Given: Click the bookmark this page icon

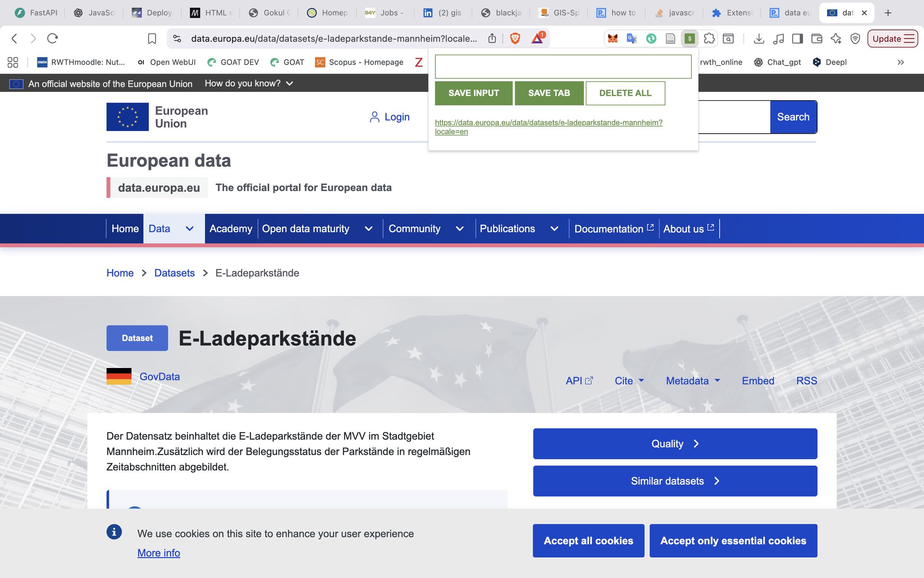Looking at the screenshot, I should pyautogui.click(x=152, y=39).
